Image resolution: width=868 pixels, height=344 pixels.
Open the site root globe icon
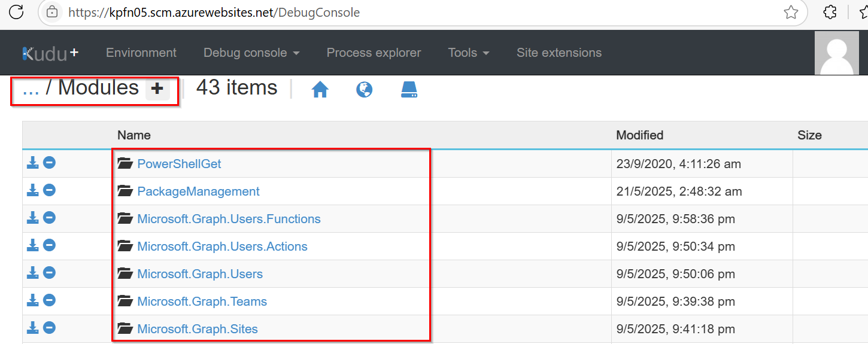tap(364, 90)
